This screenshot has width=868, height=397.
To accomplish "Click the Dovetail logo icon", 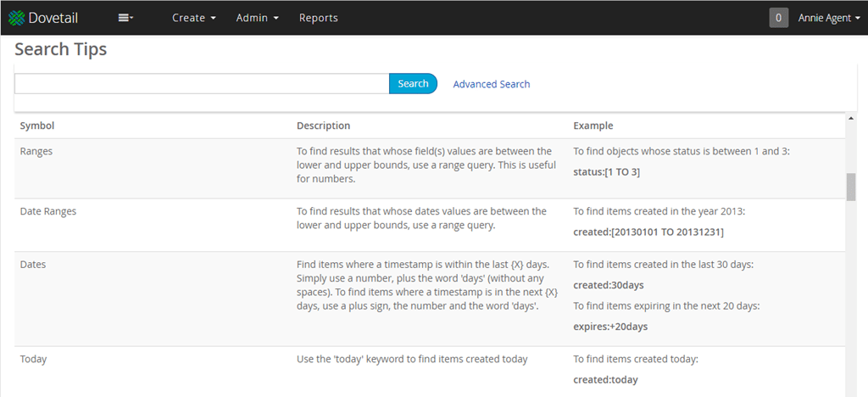I will tap(16, 18).
